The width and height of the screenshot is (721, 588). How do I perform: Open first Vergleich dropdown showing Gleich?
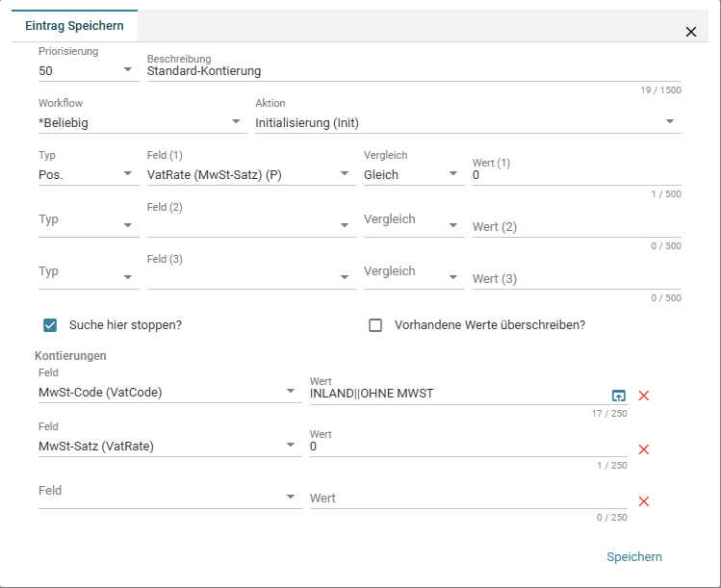pos(414,175)
